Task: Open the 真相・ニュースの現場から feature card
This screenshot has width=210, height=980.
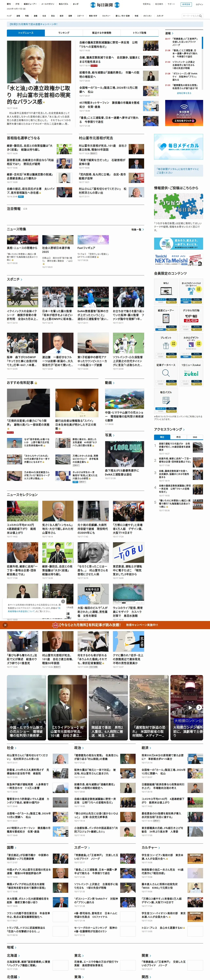Action: [x=22, y=250]
